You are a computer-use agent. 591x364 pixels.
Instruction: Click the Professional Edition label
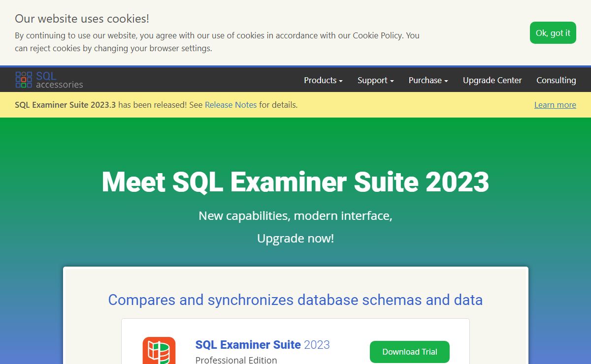236,360
